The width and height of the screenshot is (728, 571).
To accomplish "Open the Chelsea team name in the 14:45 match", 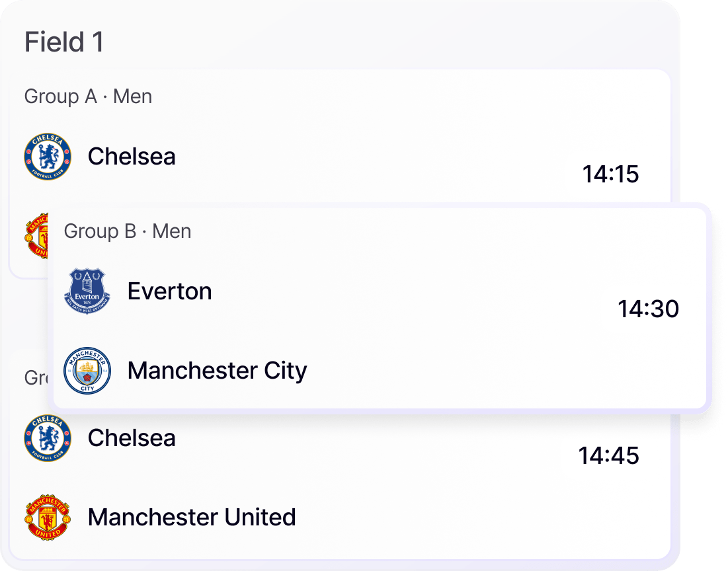I will point(132,438).
